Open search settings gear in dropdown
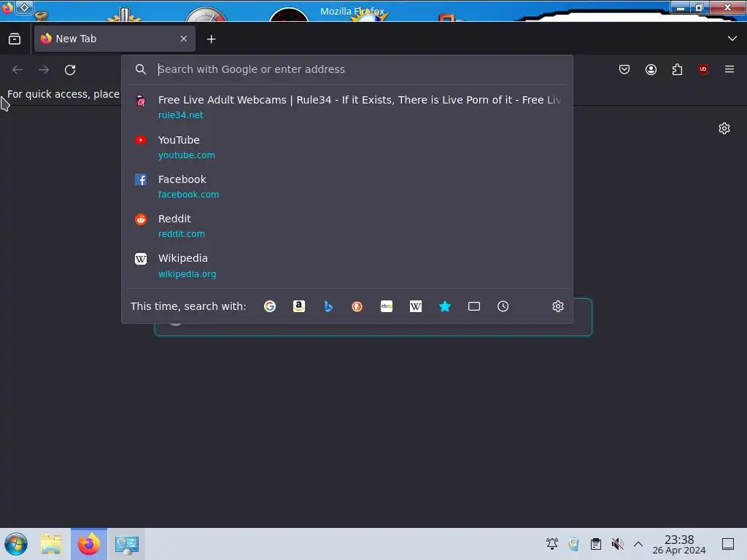The image size is (747, 560). [x=558, y=306]
